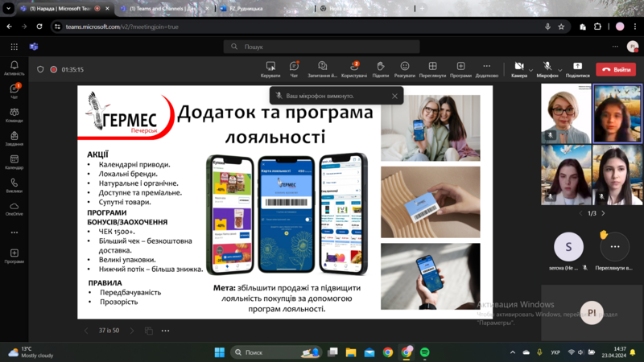Unmute the microphone (Мікрофон)
This screenshot has height=362, width=644.
pyautogui.click(x=547, y=69)
